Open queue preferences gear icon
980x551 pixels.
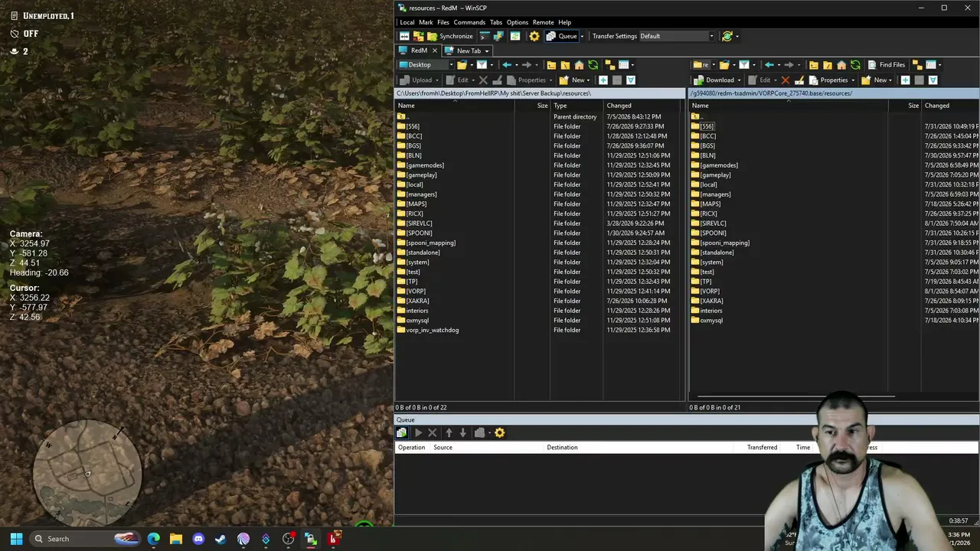499,433
